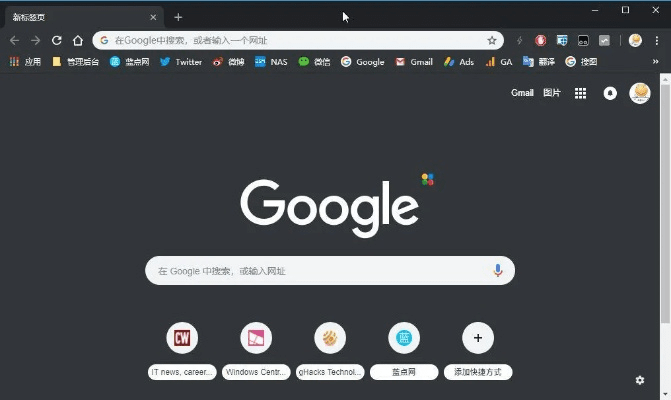
Task: Open the 蓝点网 shortcut tile
Action: click(x=404, y=351)
